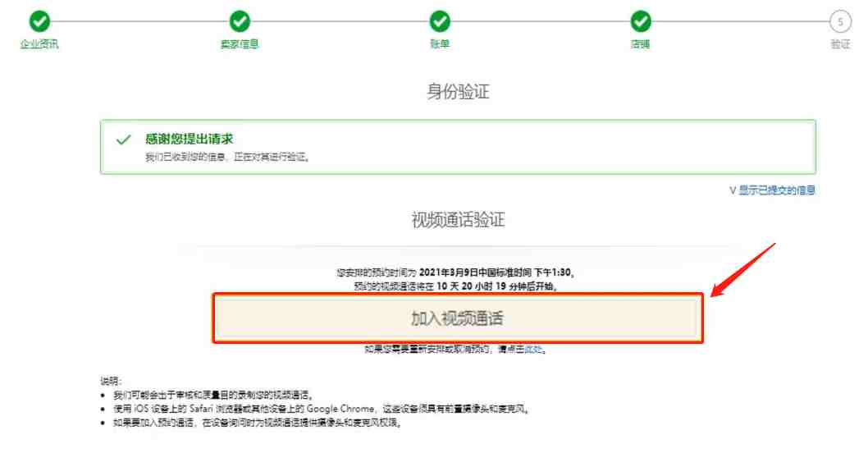Click the step 5 验证 circle icon
868x453 pixels.
tap(840, 21)
